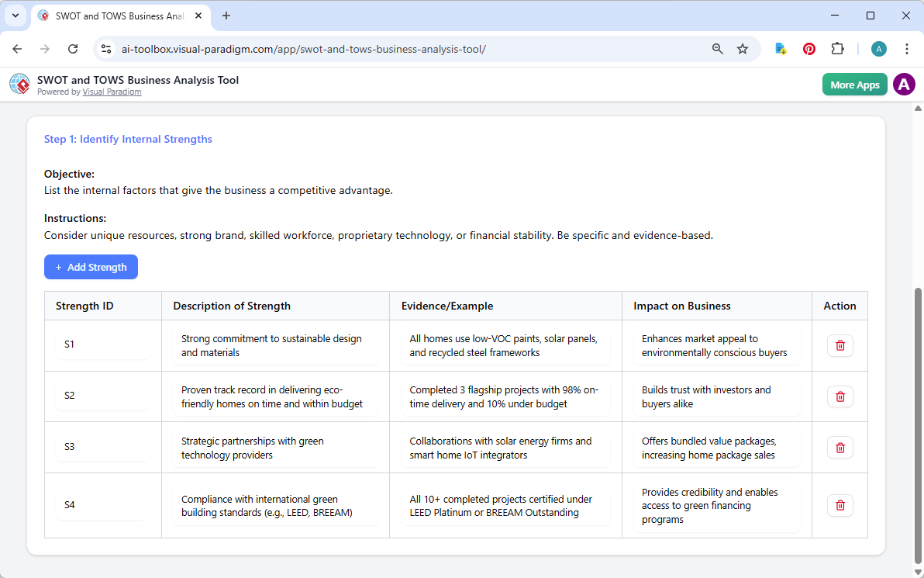Open the Pinterest browser extension
The height and width of the screenshot is (578, 924).
(x=808, y=48)
